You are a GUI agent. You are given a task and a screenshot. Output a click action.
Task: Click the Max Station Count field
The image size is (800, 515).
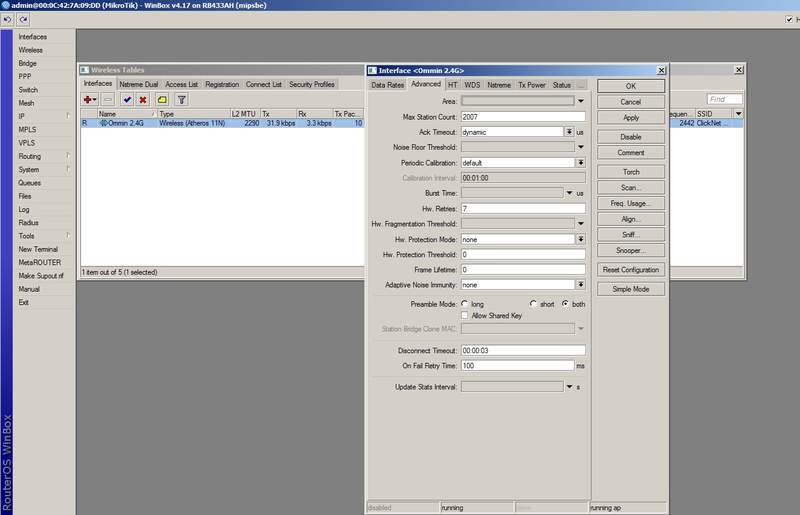[x=523, y=117]
